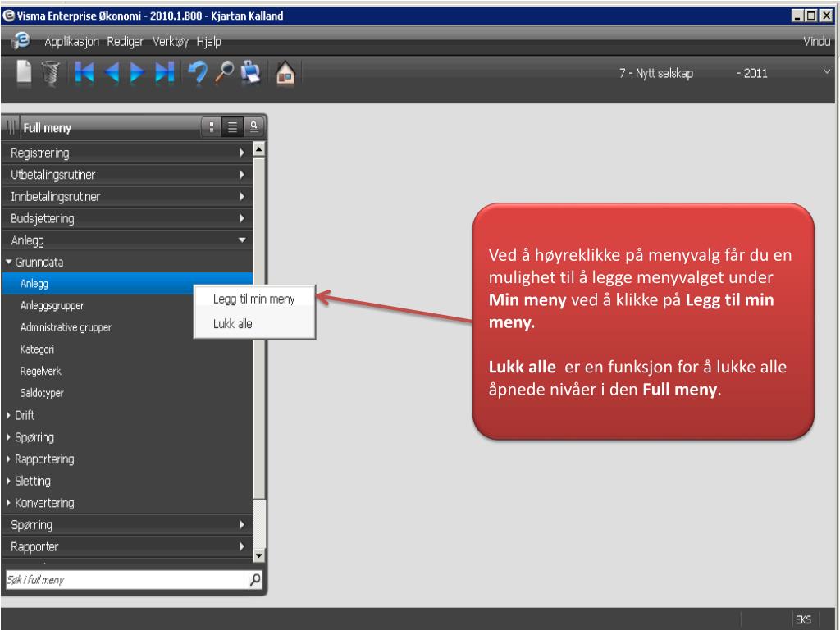Open the Applikasjon menu

coord(72,41)
